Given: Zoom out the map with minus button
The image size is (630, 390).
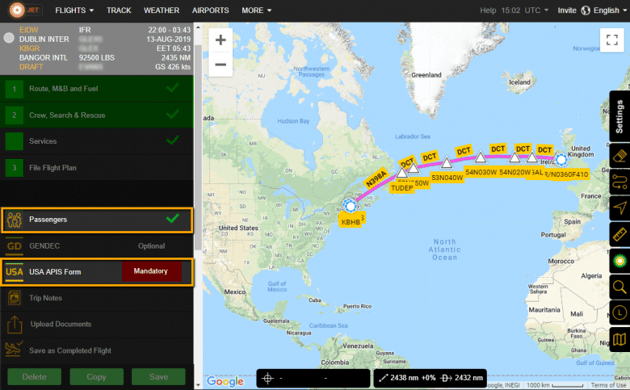Looking at the screenshot, I should coord(221,64).
